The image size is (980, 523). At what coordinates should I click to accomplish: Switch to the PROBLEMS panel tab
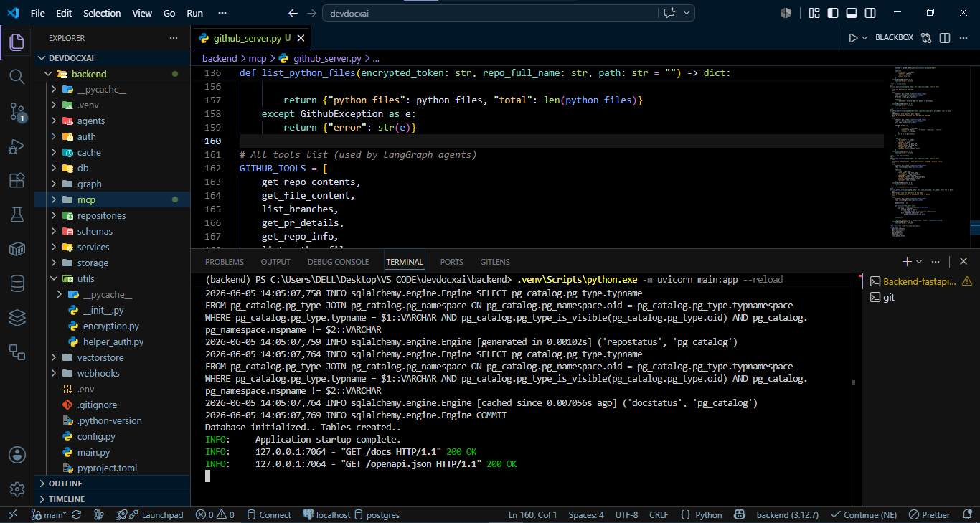point(225,262)
